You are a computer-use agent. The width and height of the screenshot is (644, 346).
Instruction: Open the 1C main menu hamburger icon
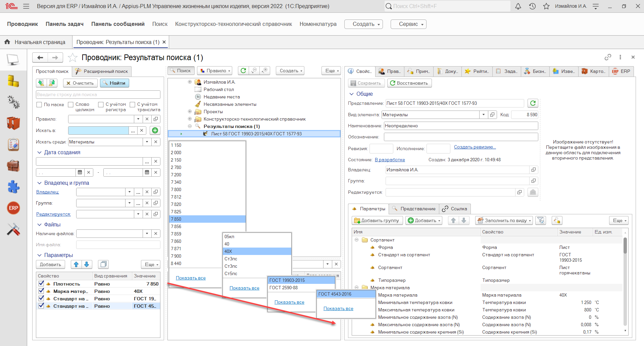coord(26,6)
